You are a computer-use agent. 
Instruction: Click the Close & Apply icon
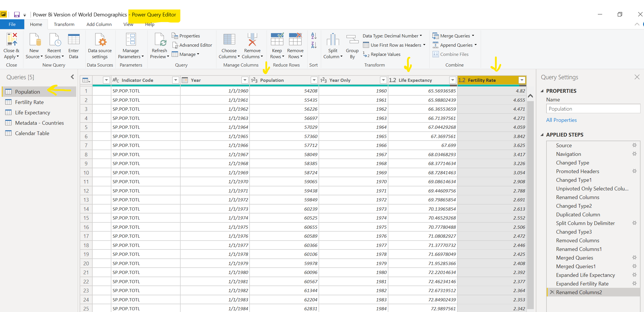point(12,40)
